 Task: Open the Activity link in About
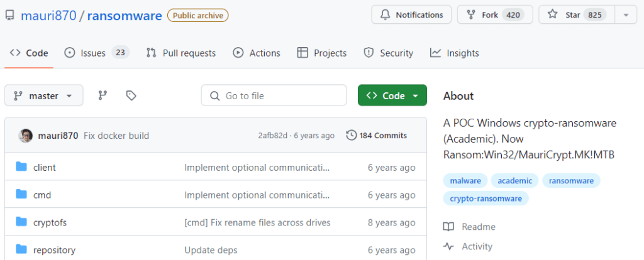(x=468, y=246)
